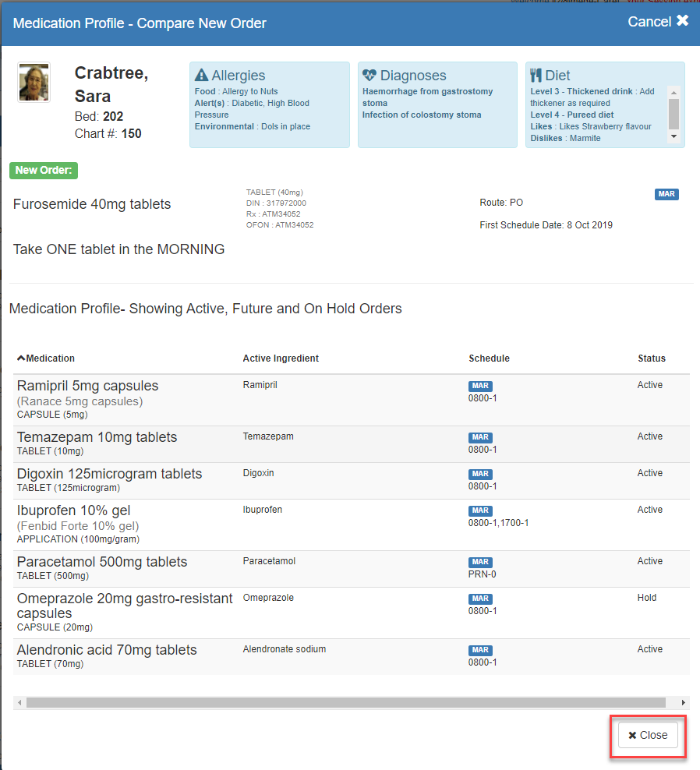The width and height of the screenshot is (700, 770).
Task: Click the MAR badge in Omeprazole row
Action: (480, 599)
